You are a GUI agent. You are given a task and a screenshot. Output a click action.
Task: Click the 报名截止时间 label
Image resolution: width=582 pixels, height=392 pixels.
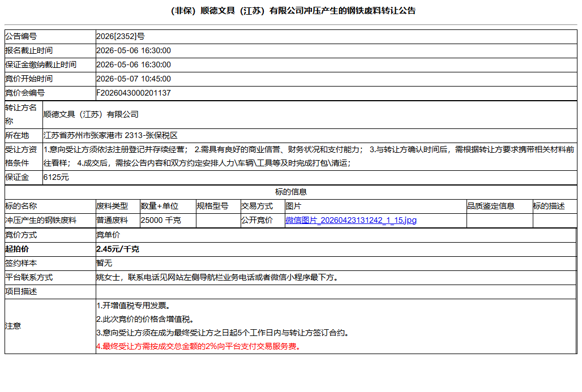click(28, 50)
